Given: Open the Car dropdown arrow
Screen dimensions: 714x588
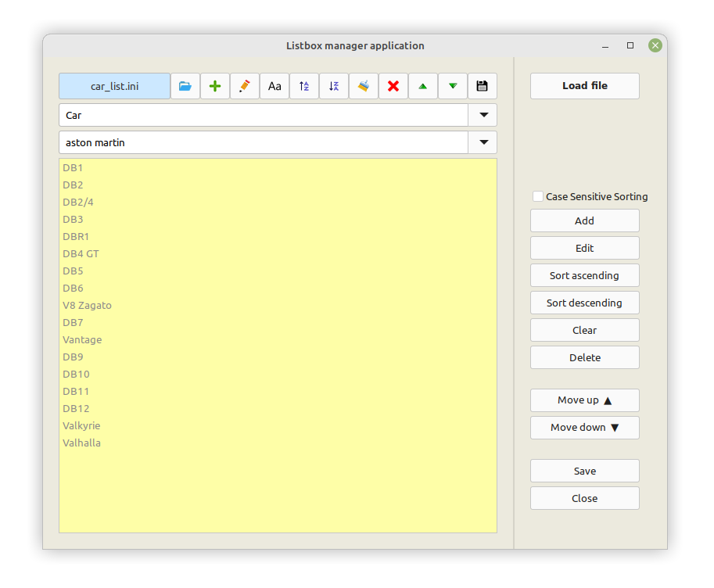Looking at the screenshot, I should [x=483, y=115].
